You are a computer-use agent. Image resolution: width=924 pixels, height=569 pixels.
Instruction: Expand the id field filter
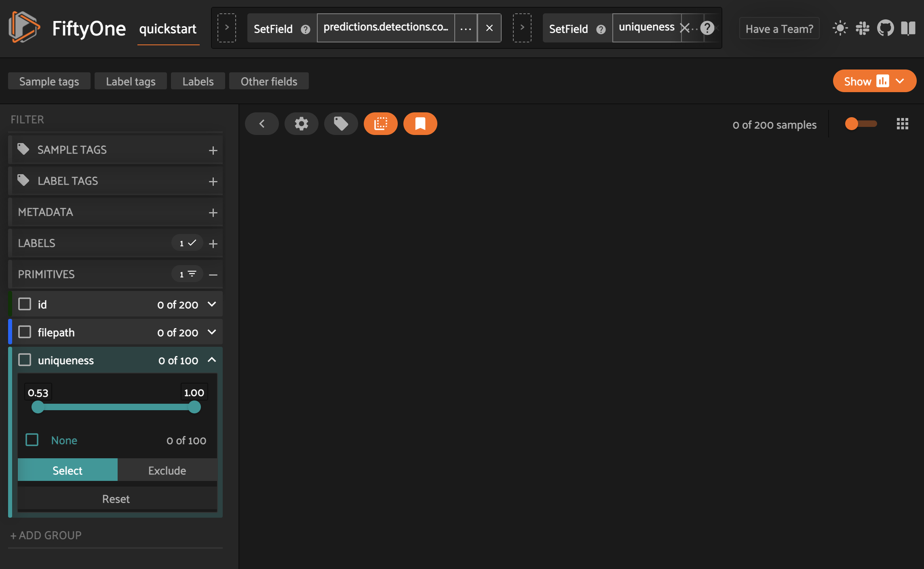[x=211, y=304]
